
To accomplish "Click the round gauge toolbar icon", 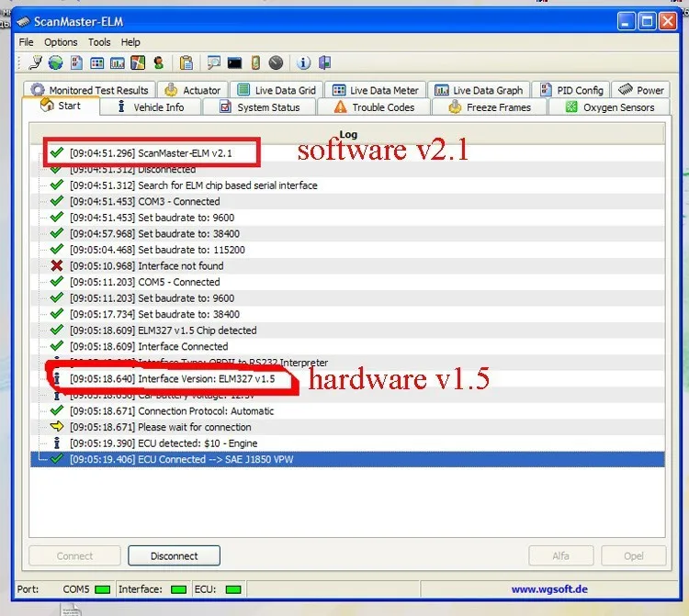I will 276,62.
